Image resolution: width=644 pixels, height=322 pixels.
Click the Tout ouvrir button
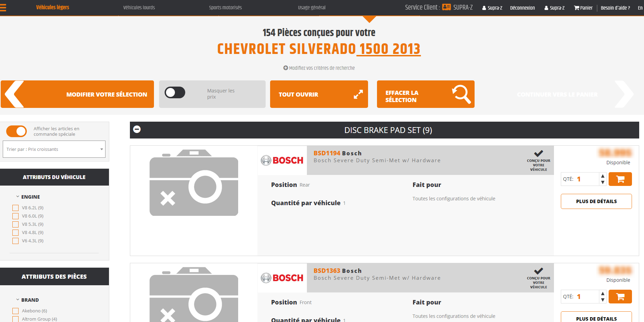319,94
